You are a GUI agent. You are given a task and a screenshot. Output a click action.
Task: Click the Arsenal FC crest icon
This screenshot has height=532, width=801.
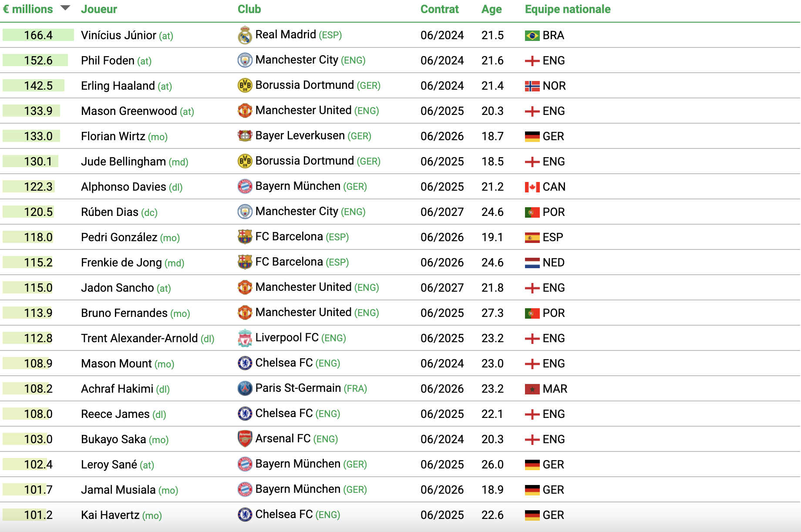coord(245,439)
